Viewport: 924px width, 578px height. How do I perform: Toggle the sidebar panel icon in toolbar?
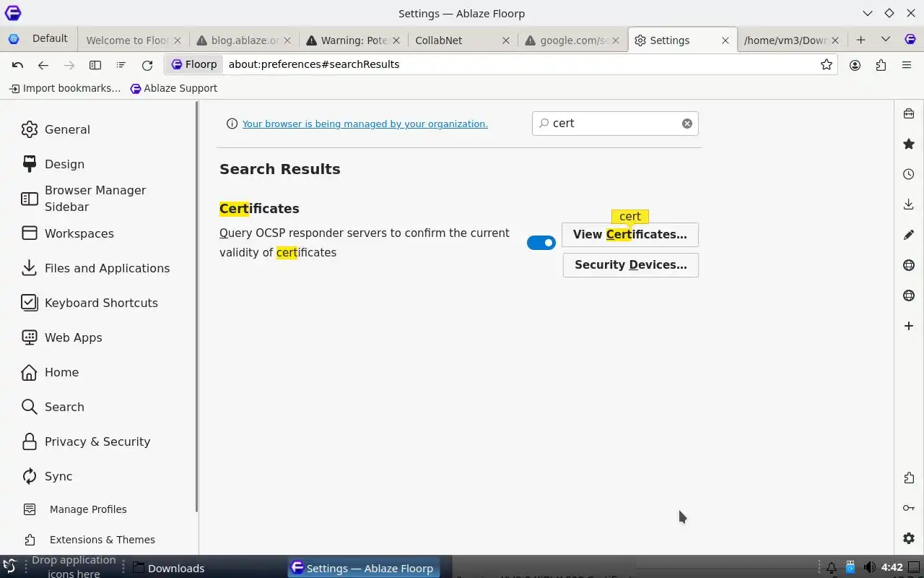pos(95,65)
